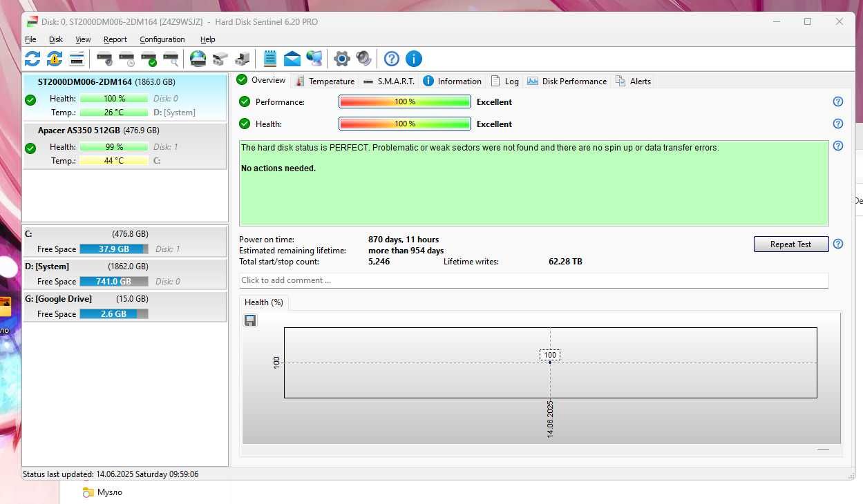Select the Health (%) graph tab
This screenshot has height=504, width=863.
tap(263, 302)
